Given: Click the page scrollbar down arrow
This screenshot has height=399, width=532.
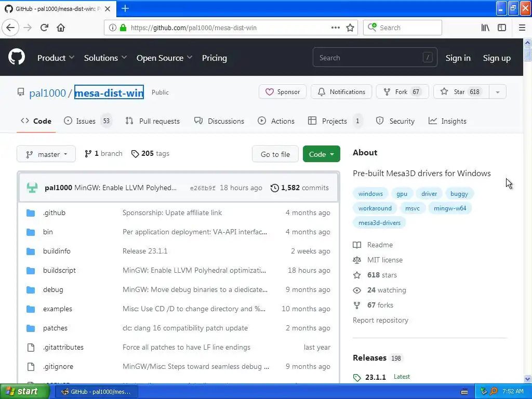Looking at the screenshot, I should [x=527, y=379].
